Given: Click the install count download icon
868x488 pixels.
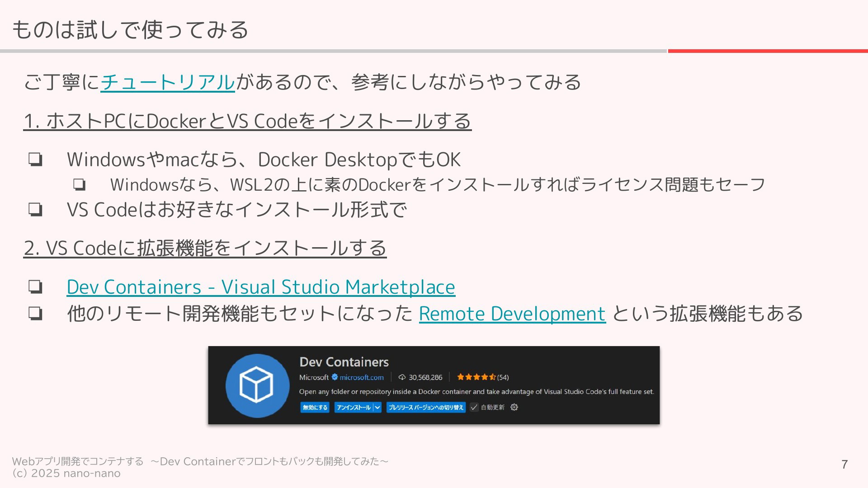Looking at the screenshot, I should pyautogui.click(x=402, y=377).
